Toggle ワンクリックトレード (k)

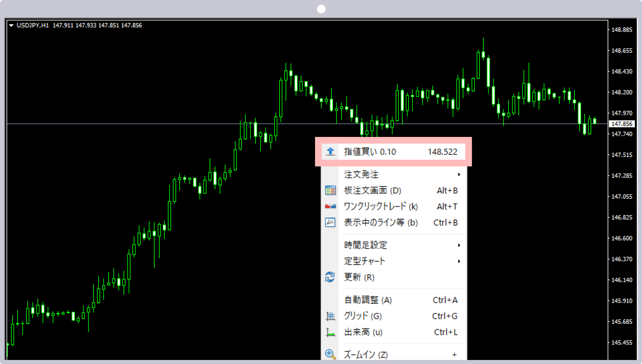393,206
